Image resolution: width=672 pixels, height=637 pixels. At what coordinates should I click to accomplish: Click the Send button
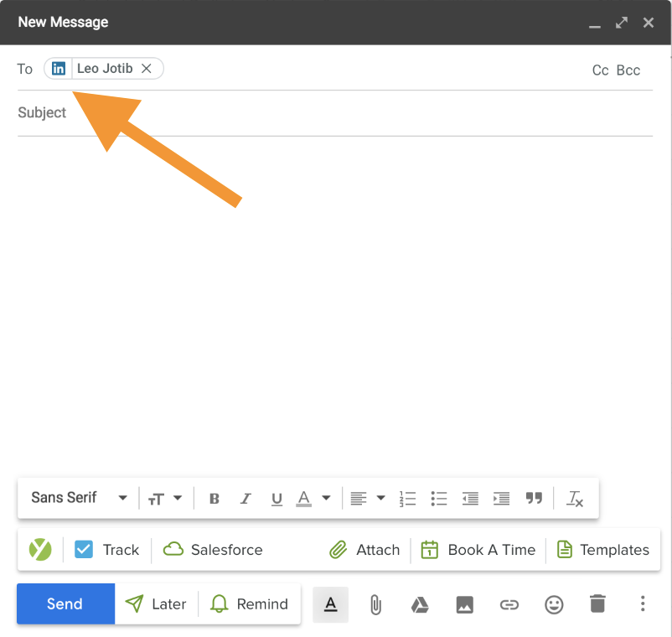click(x=65, y=604)
